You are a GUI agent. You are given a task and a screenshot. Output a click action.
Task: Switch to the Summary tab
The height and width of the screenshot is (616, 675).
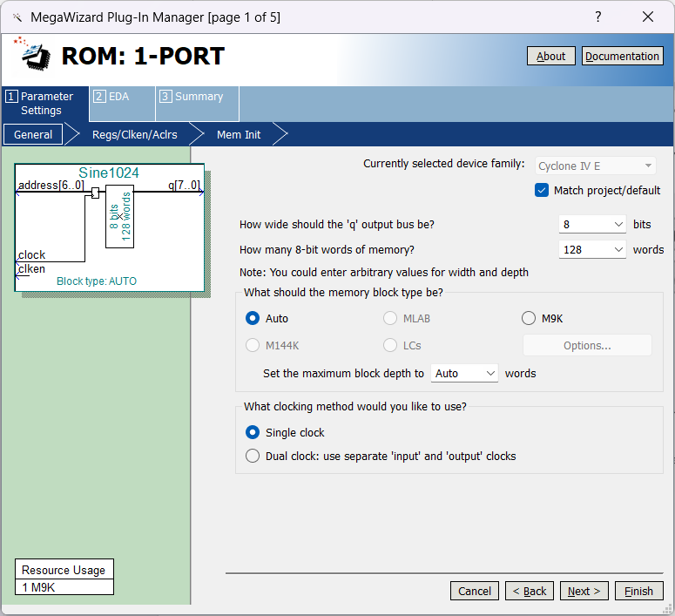pos(197,104)
